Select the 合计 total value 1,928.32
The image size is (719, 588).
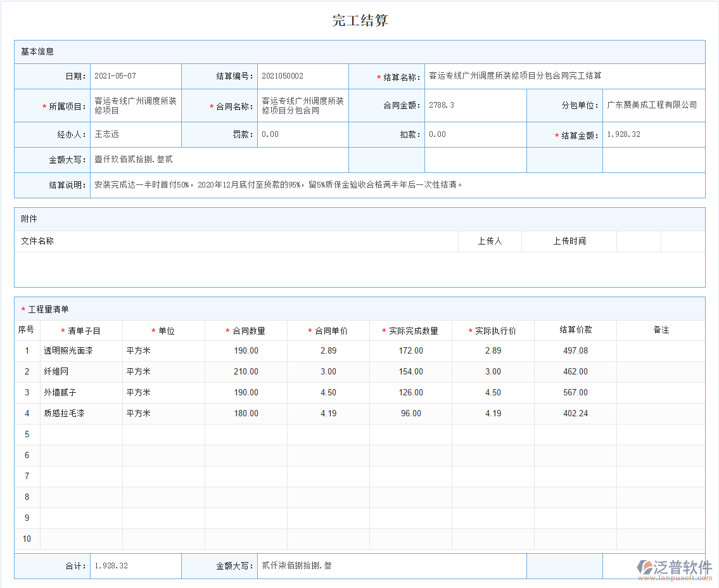click(111, 566)
